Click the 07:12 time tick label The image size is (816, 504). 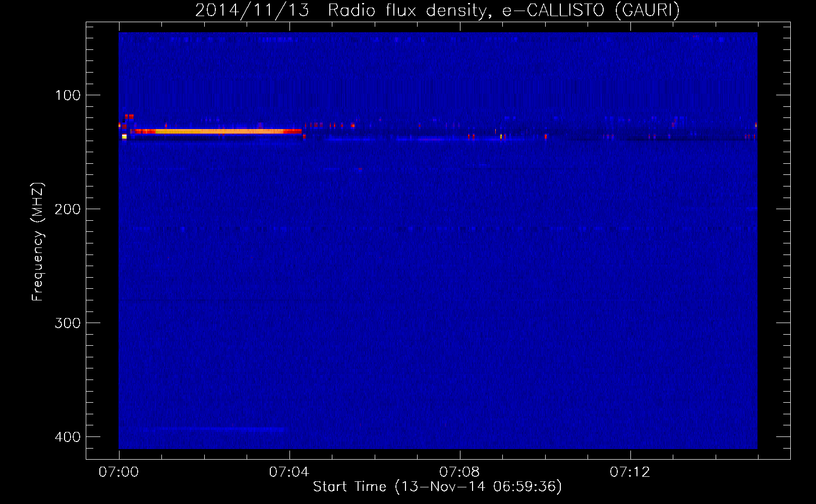point(630,472)
